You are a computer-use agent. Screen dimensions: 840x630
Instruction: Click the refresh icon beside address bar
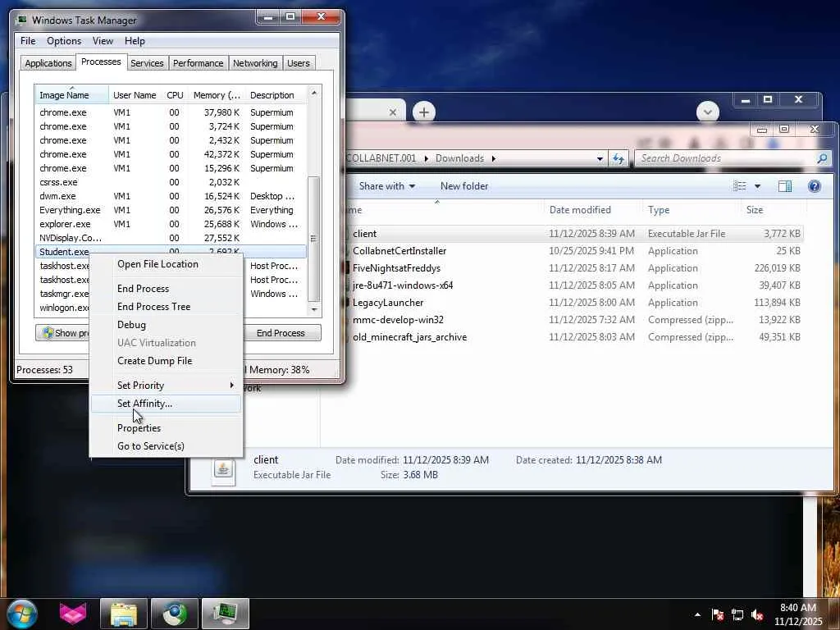coord(619,158)
